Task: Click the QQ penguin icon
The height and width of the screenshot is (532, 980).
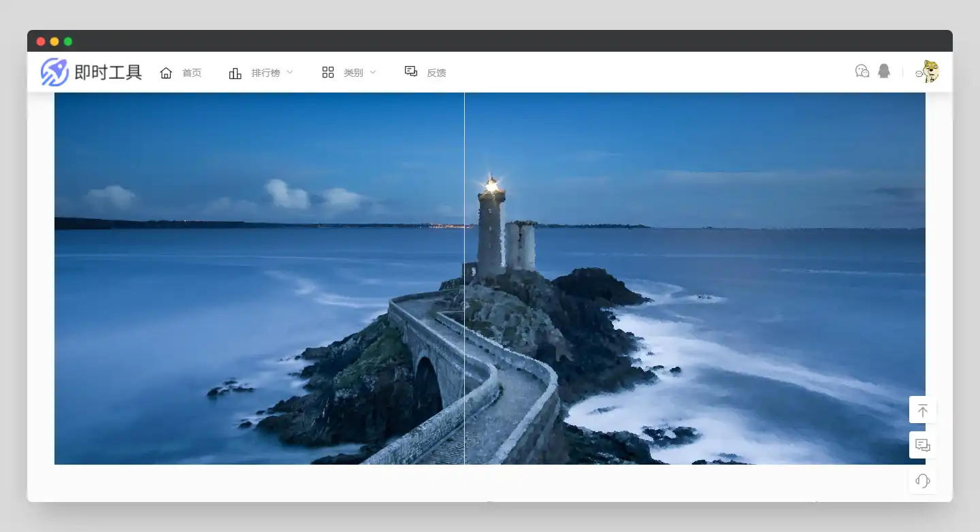Action: pos(884,71)
